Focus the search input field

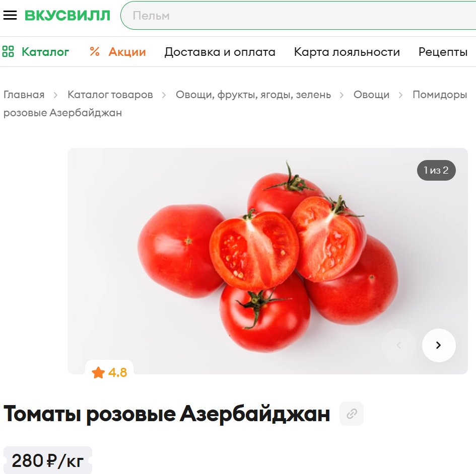pyautogui.click(x=299, y=16)
